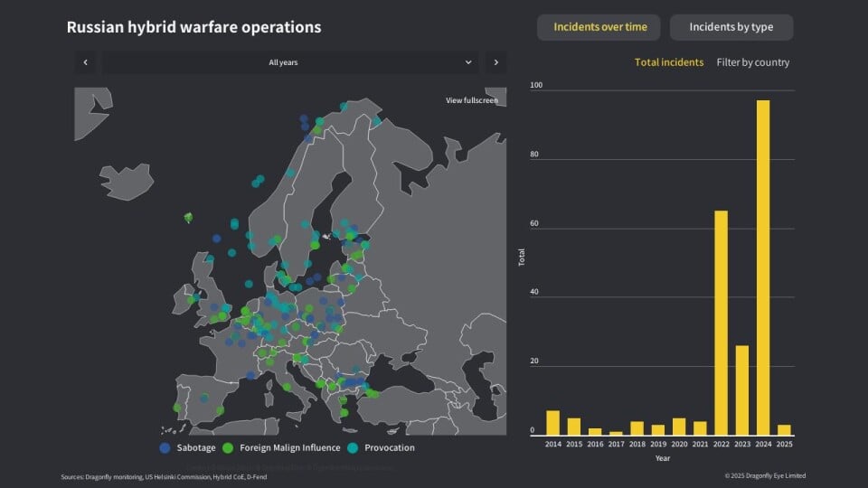Click the blue Sabotage legend dot

[x=165, y=447]
